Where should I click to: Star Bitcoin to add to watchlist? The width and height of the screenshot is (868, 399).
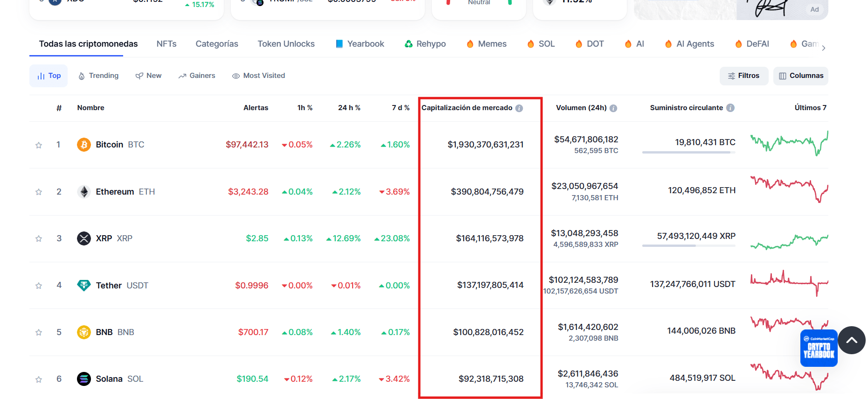click(x=39, y=145)
